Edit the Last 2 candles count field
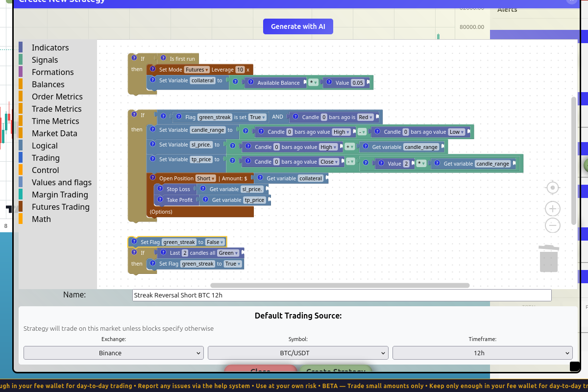The image size is (588, 392). click(x=185, y=253)
